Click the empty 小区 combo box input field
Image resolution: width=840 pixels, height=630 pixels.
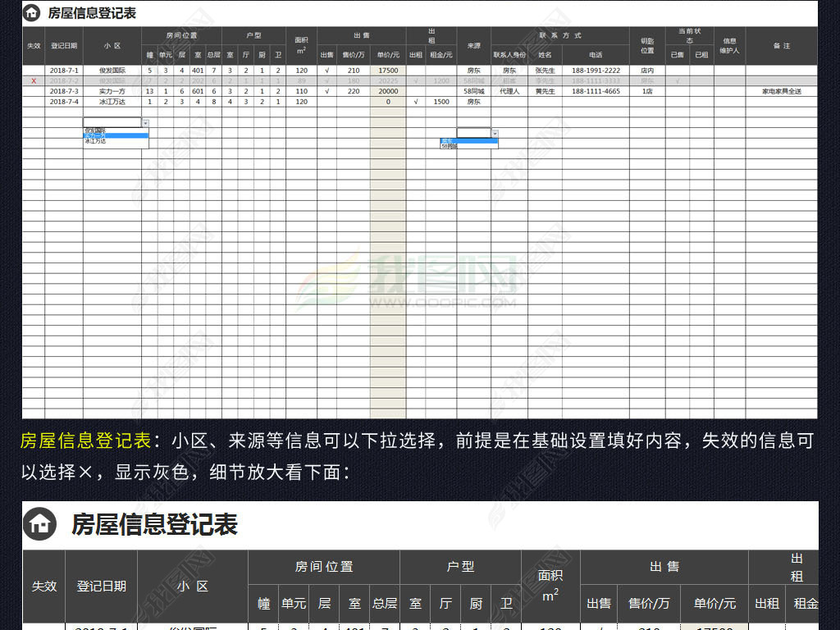112,122
